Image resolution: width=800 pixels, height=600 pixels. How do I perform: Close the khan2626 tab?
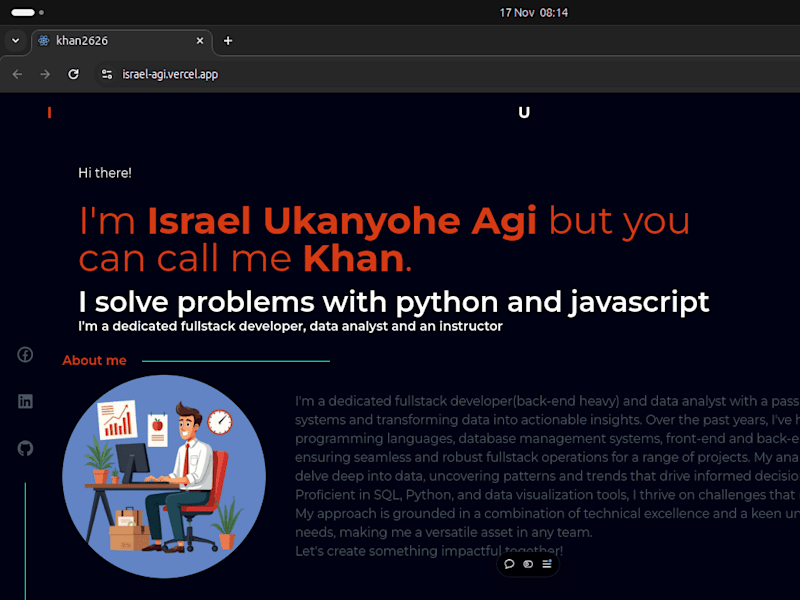coord(200,41)
